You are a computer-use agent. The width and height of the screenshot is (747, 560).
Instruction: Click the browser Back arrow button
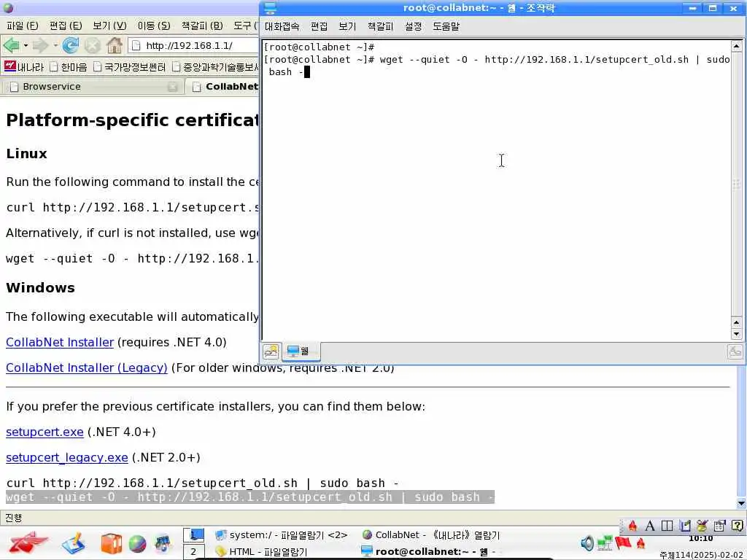[x=11, y=46]
